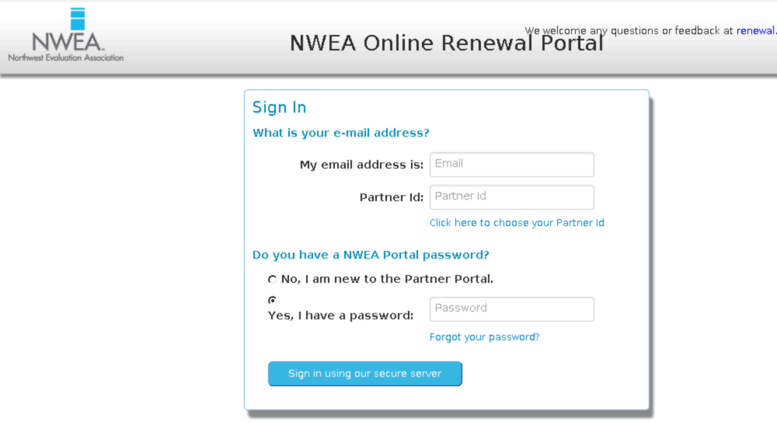
Task: Click the Partner Id label text
Action: [391, 198]
